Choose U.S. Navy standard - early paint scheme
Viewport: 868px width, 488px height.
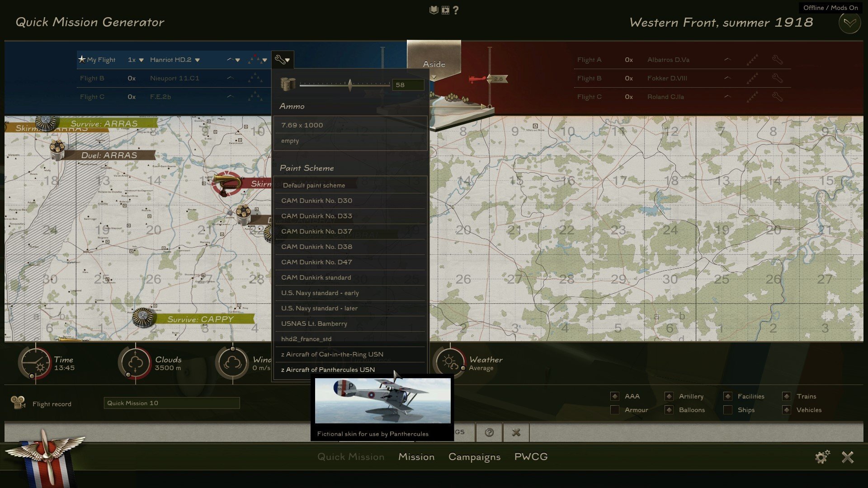(x=350, y=293)
